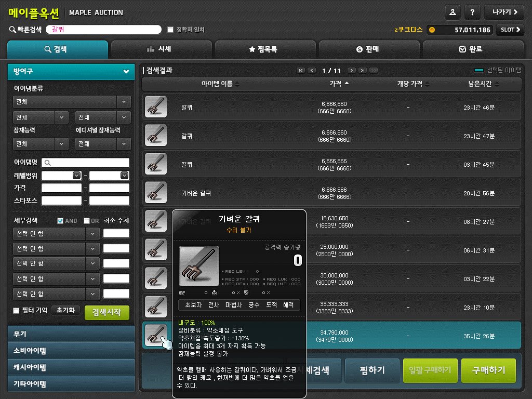Click the maximum 스타포스 input field
Screen dimensions: 532x399
(x=109, y=201)
